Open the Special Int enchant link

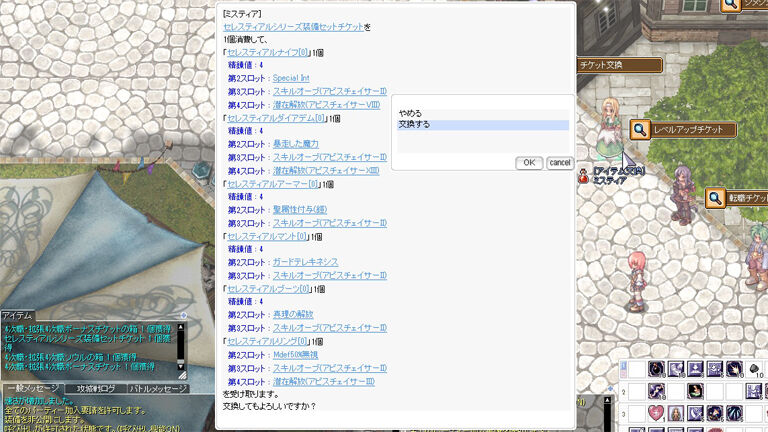coord(291,78)
